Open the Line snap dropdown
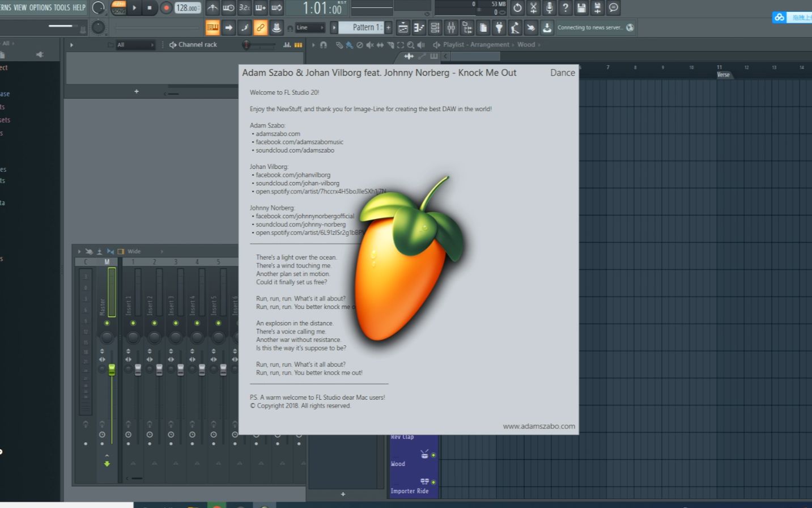Image resolution: width=812 pixels, height=508 pixels. coord(309,27)
